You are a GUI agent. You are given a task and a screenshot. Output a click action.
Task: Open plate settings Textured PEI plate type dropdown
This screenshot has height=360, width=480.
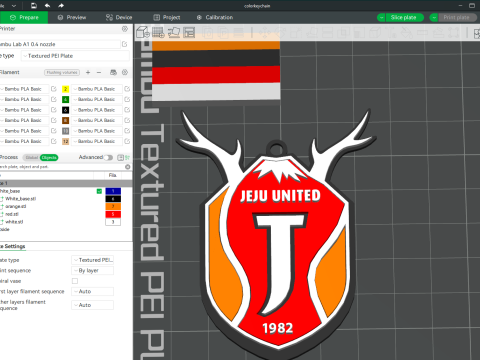pyautogui.click(x=93, y=260)
